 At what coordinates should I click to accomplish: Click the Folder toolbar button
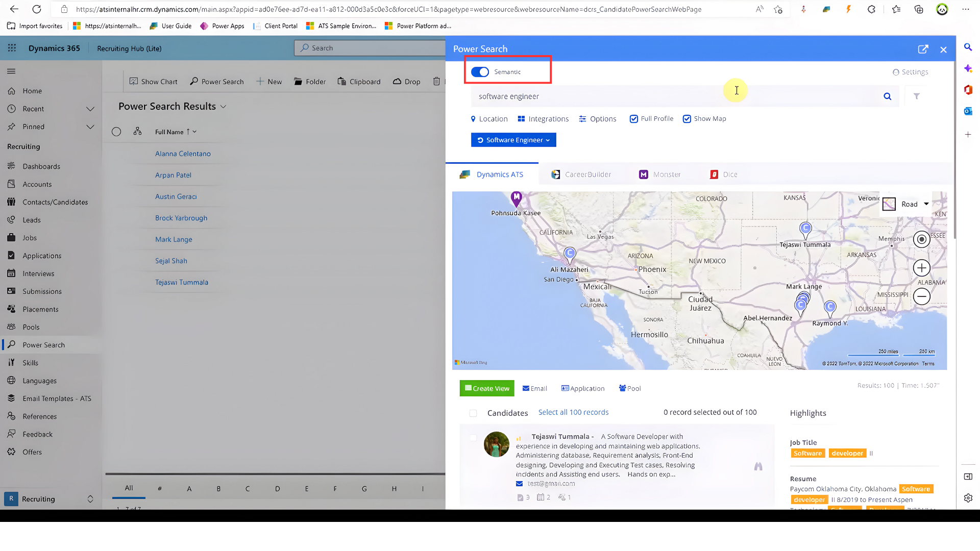point(310,82)
